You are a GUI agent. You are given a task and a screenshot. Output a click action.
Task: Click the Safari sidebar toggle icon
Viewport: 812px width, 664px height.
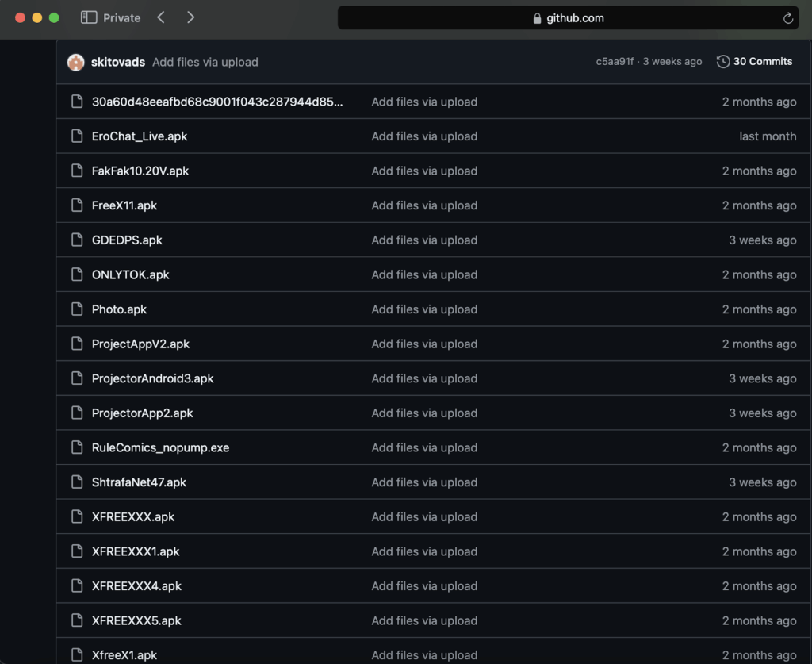(x=89, y=17)
